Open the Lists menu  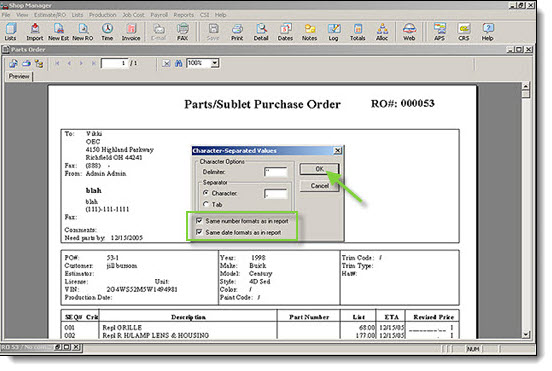[77, 15]
